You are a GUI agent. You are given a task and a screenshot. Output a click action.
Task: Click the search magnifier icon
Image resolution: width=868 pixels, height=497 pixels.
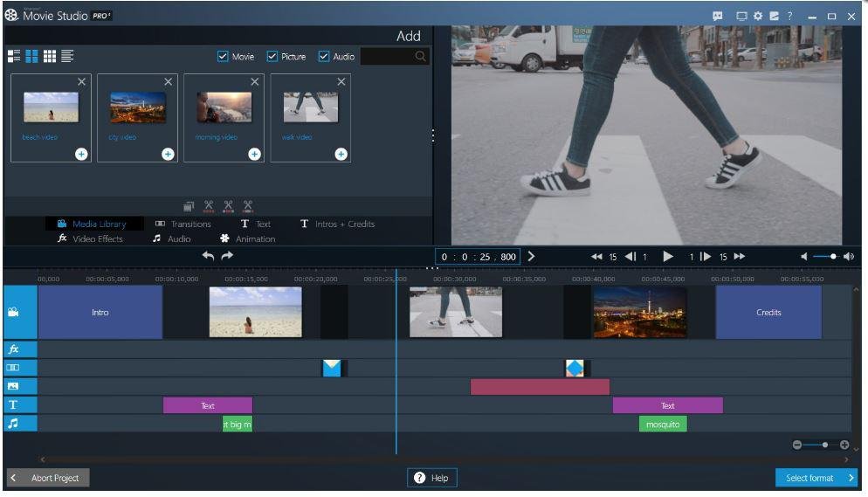[x=421, y=57]
